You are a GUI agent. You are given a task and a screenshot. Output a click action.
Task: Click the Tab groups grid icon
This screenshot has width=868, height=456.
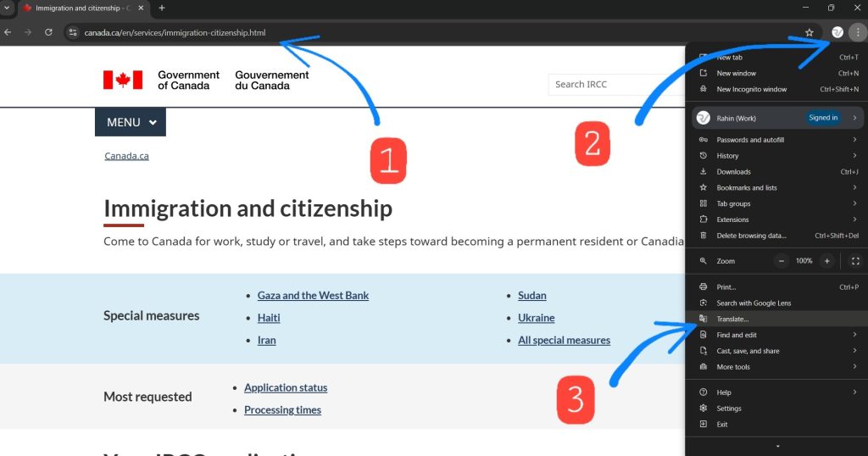coord(703,203)
